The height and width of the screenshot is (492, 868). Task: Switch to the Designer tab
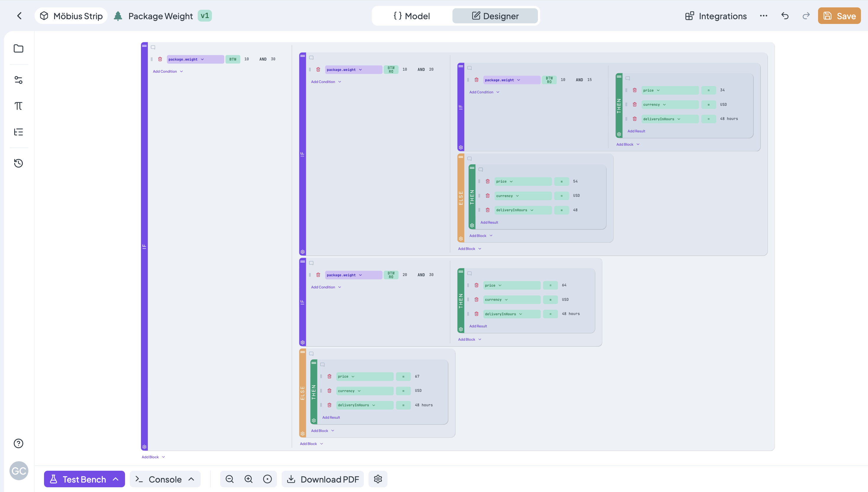pos(495,16)
